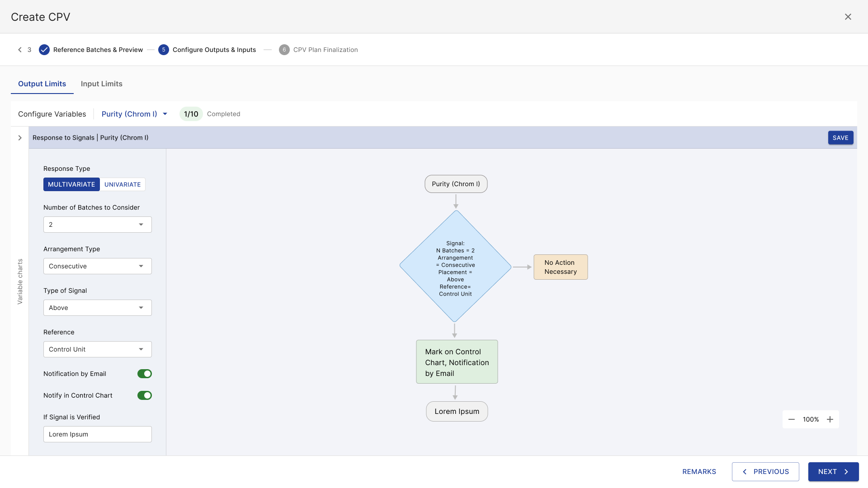This screenshot has width=868, height=488.
Task: Select the Mark on Control Chart node
Action: [457, 362]
